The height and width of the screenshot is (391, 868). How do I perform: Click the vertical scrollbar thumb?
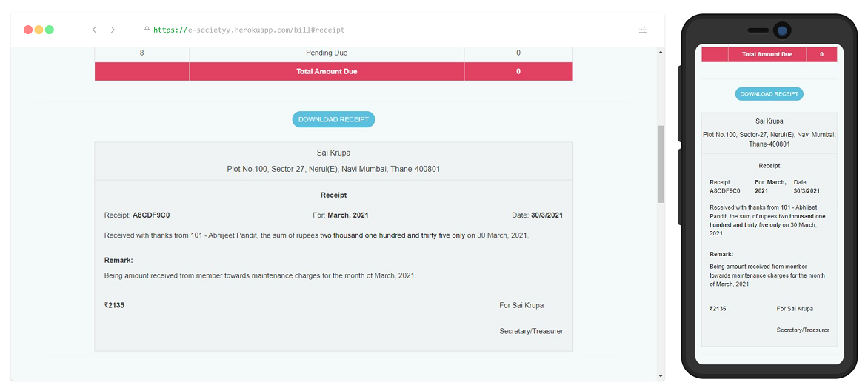pyautogui.click(x=661, y=164)
